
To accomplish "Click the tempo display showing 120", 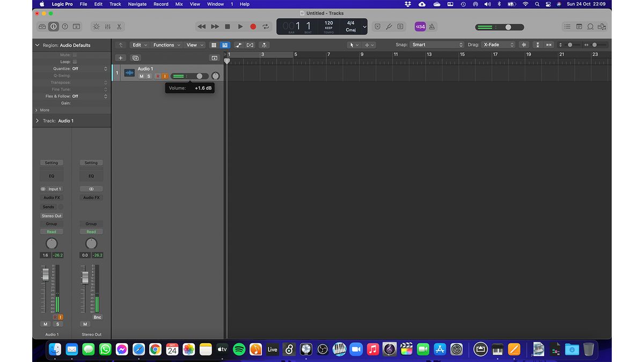I will [x=328, y=24].
